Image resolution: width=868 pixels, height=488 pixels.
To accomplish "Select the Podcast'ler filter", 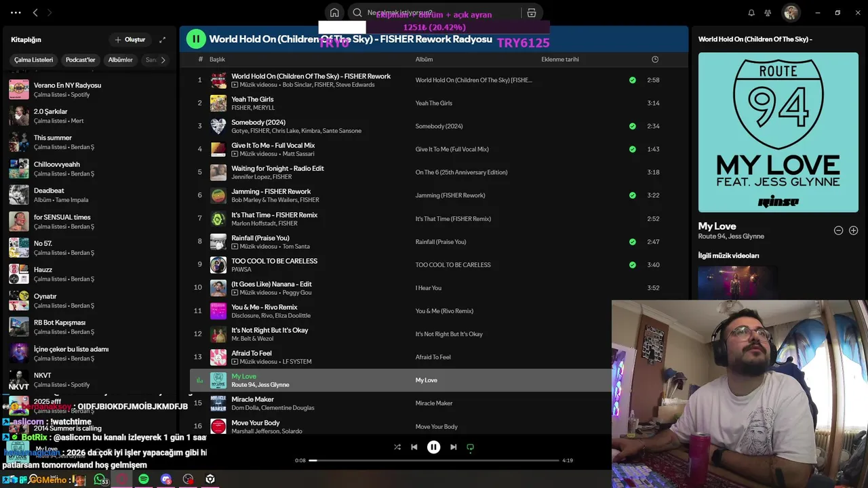I will (80, 60).
